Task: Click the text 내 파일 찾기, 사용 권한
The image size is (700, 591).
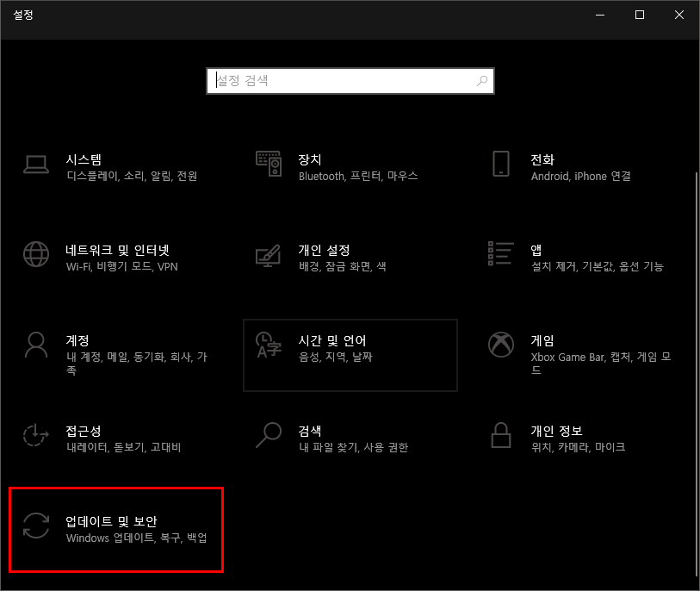Action: pos(354,447)
